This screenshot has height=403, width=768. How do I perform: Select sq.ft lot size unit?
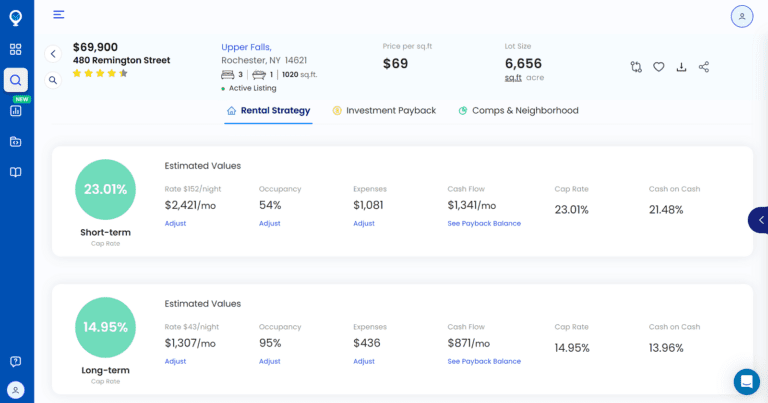(513, 78)
